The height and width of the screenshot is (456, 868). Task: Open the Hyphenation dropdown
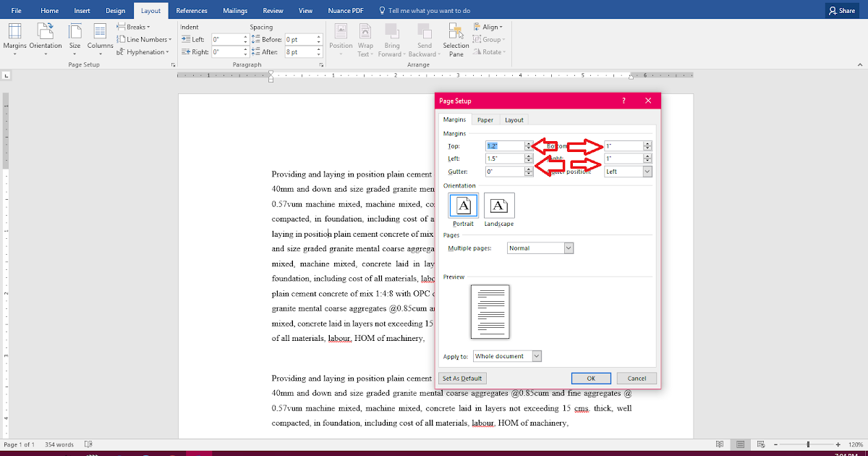142,51
